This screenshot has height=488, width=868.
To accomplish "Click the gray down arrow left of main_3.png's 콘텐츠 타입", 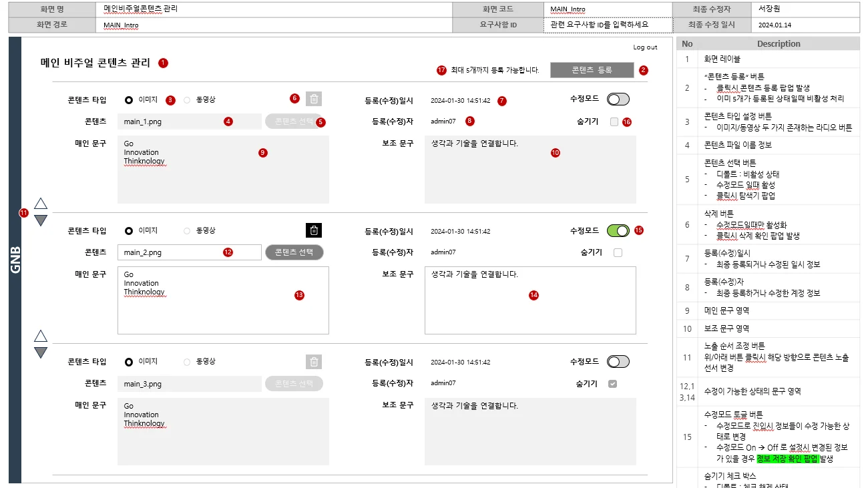I will (41, 352).
